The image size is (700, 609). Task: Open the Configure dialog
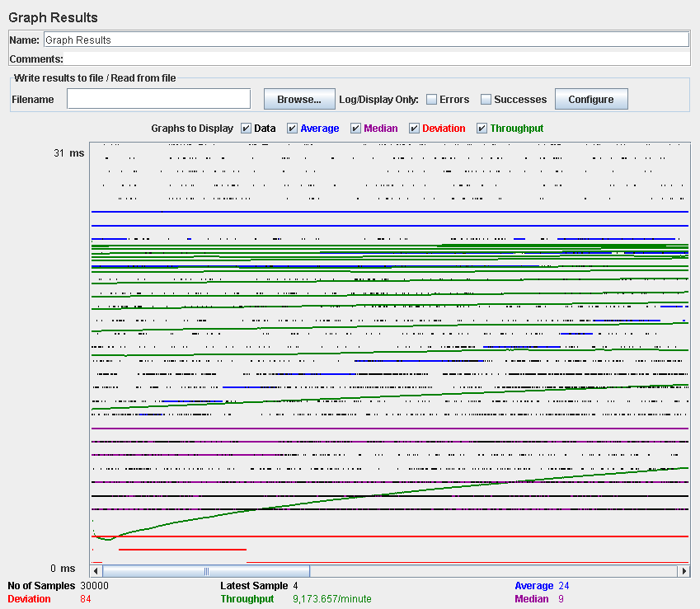pyautogui.click(x=591, y=99)
